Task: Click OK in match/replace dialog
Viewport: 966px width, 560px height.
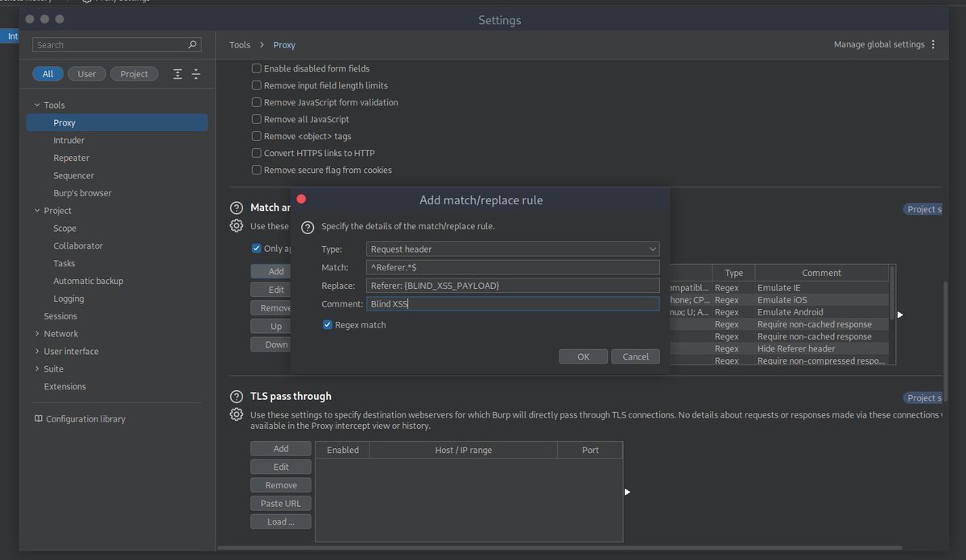Action: click(x=584, y=356)
